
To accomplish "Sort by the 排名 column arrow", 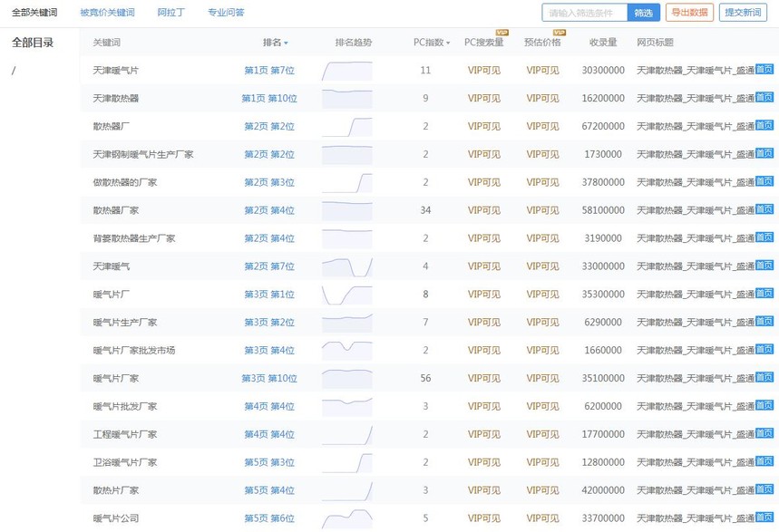I will click(x=286, y=44).
